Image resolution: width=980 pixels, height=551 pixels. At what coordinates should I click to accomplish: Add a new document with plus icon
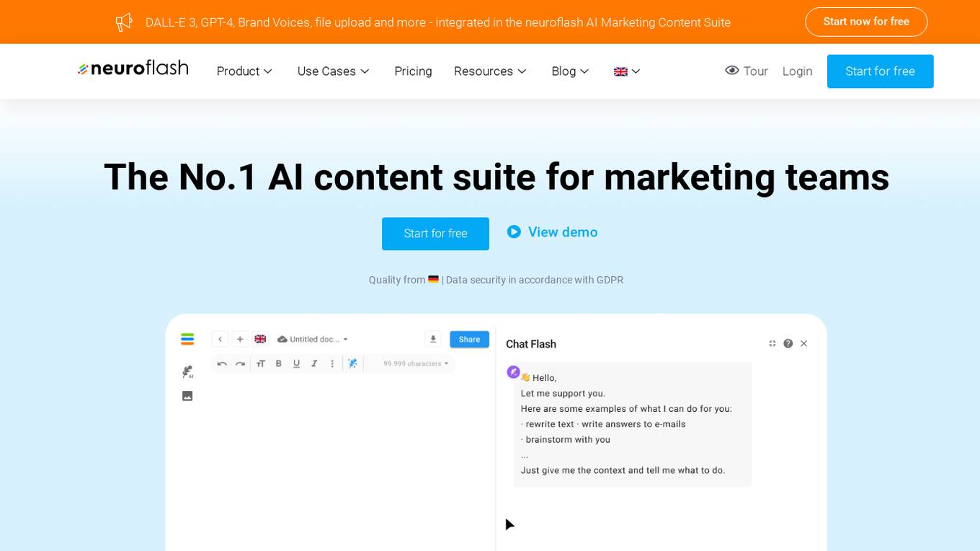tap(241, 339)
